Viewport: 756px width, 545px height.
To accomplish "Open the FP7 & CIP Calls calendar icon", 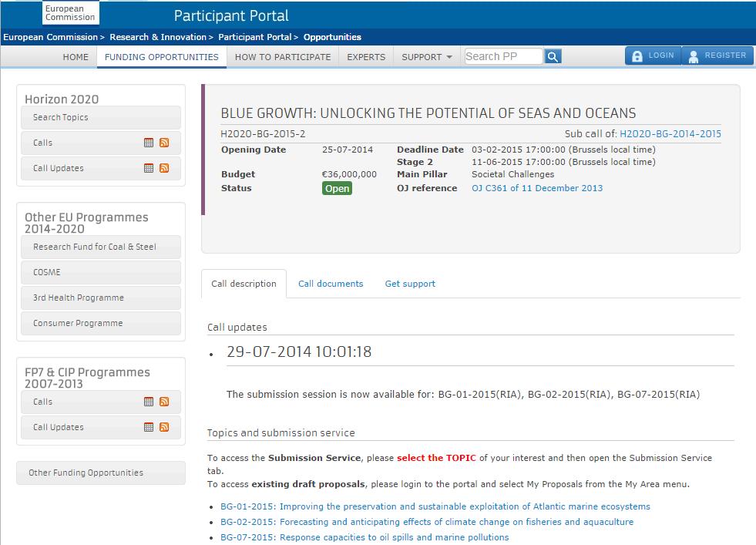I will tap(149, 402).
